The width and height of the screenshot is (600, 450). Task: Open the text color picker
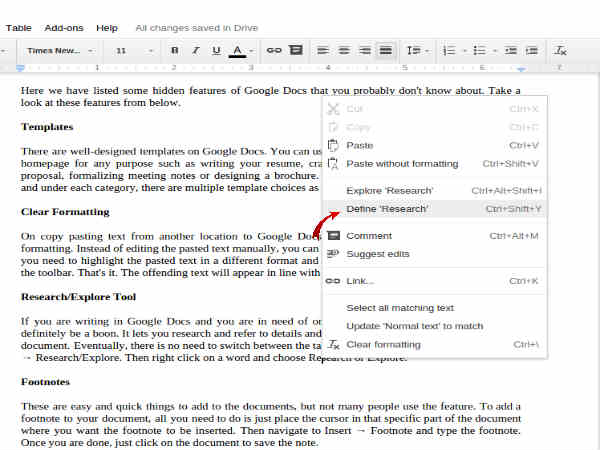tap(237, 49)
